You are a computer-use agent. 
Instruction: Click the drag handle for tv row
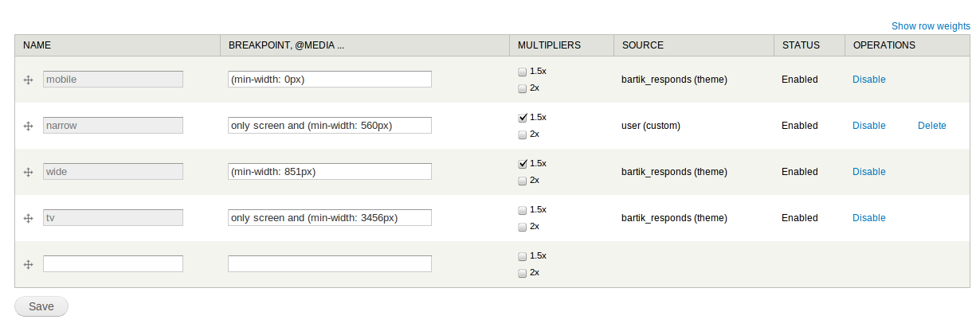pyautogui.click(x=28, y=218)
